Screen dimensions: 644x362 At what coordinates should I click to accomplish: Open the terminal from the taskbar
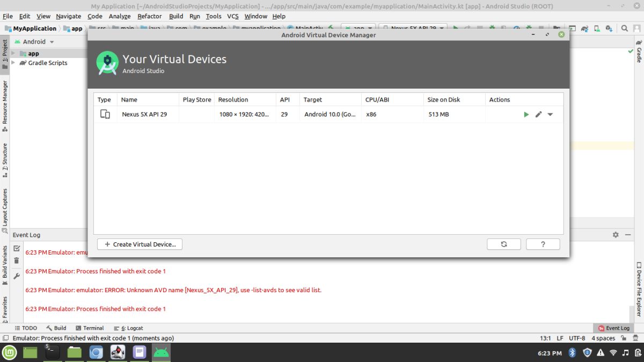(52, 352)
